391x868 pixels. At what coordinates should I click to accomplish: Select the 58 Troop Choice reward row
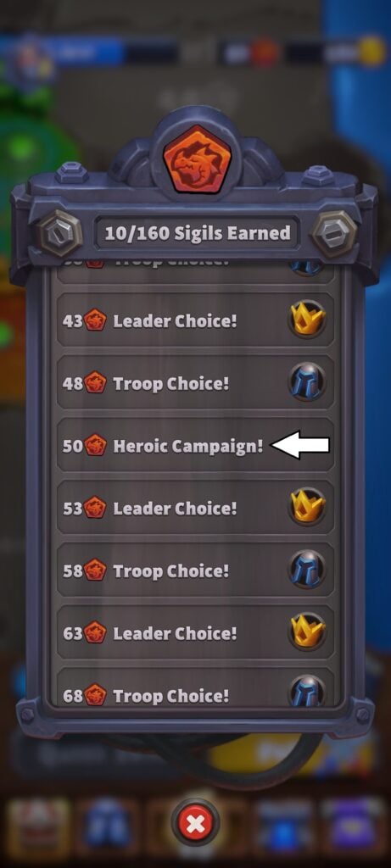coord(195,570)
